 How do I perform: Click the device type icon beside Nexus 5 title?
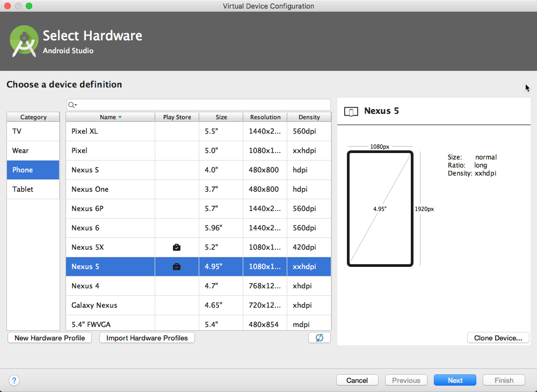coord(351,111)
